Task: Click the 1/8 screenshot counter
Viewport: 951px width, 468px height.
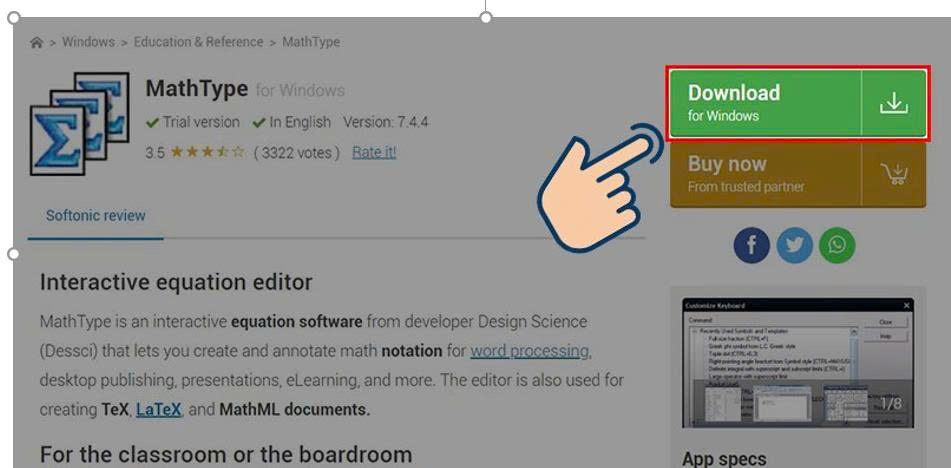Action: point(890,404)
